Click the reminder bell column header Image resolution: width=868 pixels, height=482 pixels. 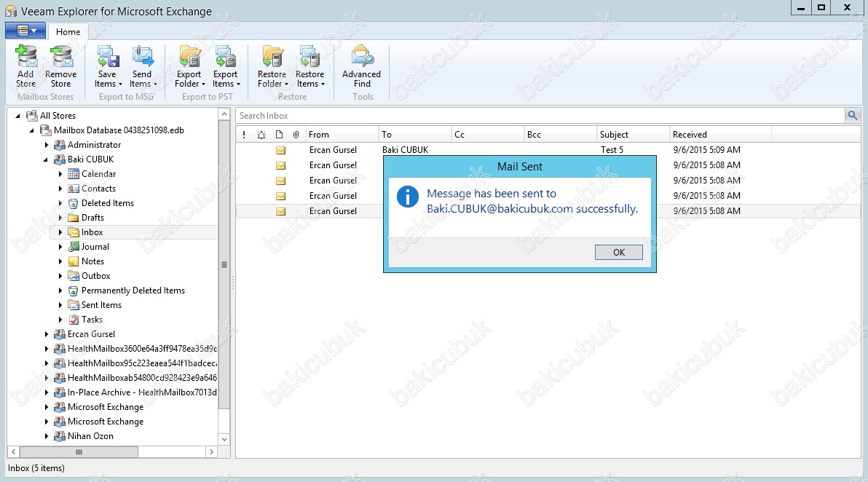coord(261,135)
